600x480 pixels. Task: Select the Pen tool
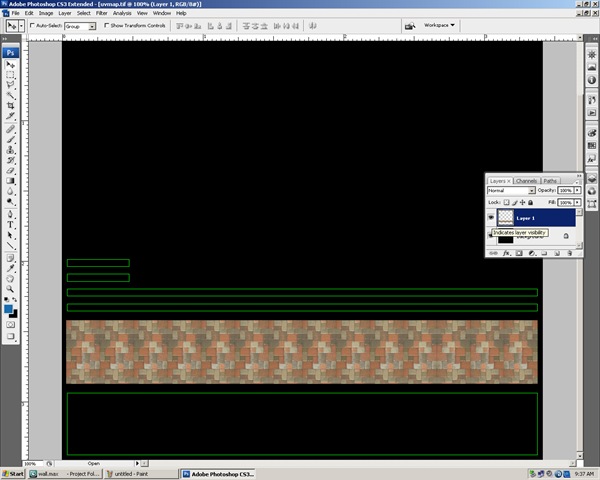10,214
